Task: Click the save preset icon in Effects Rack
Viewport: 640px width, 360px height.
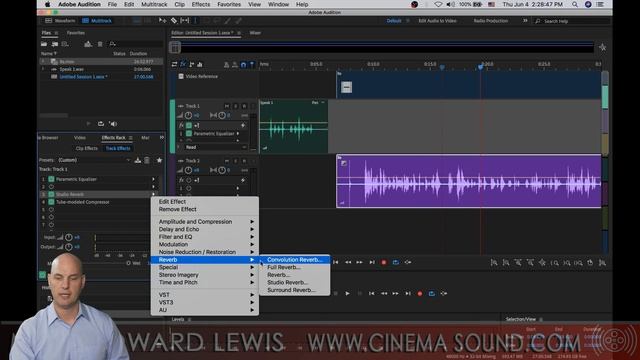Action: point(138,160)
